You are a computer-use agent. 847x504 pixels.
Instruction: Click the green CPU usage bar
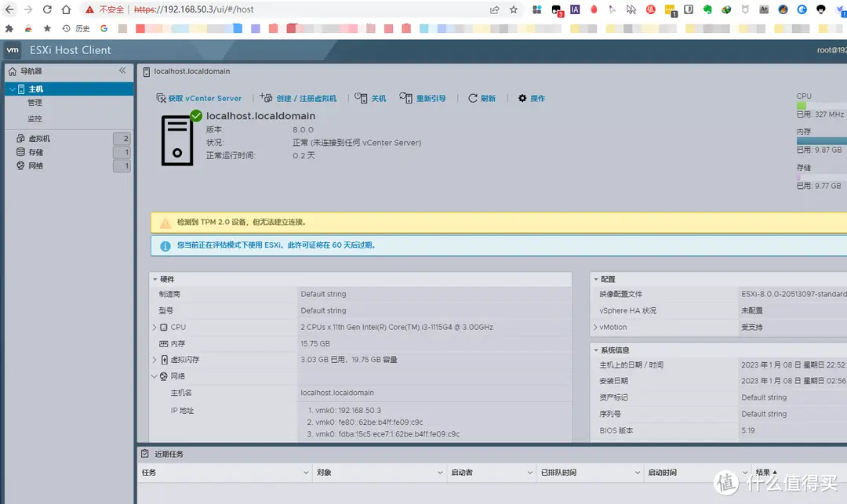pyautogui.click(x=801, y=106)
